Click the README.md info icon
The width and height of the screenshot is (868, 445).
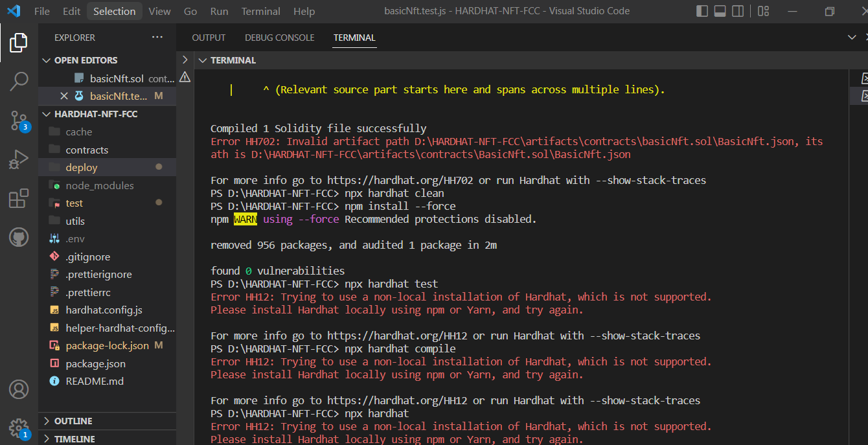click(x=54, y=382)
